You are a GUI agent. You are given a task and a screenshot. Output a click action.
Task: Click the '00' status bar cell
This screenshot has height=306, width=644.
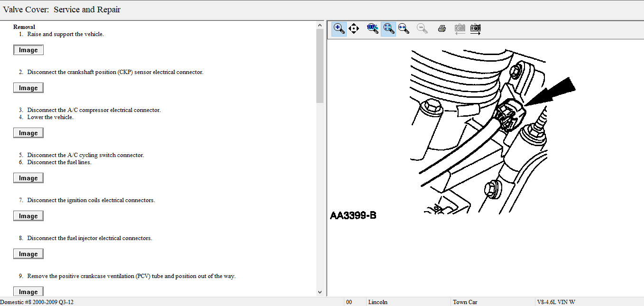(x=350, y=302)
